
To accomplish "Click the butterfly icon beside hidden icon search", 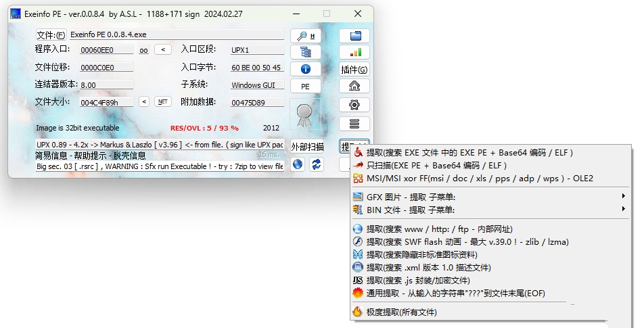I will [x=358, y=254].
